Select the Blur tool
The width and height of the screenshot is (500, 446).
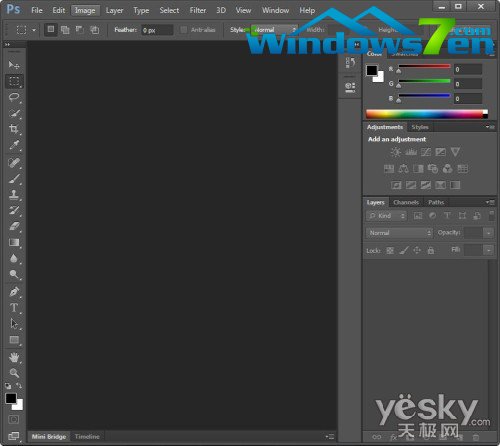[x=14, y=258]
